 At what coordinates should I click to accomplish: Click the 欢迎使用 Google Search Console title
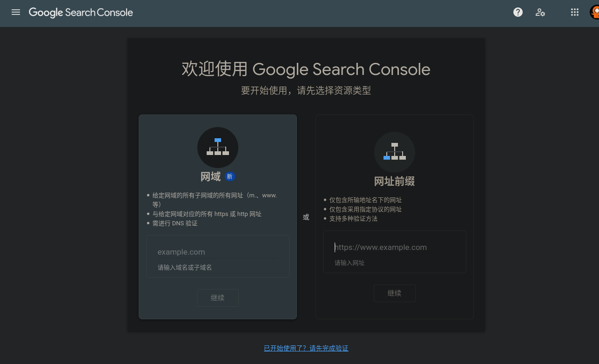(306, 69)
